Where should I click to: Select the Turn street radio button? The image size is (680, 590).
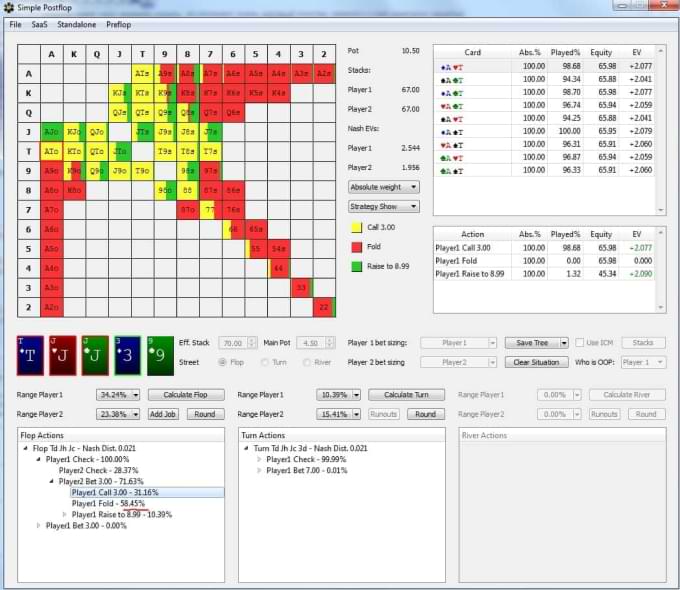tap(265, 362)
